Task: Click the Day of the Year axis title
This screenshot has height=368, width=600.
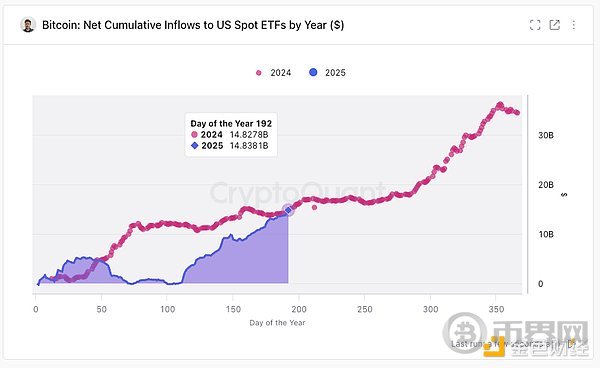Action: pos(277,323)
